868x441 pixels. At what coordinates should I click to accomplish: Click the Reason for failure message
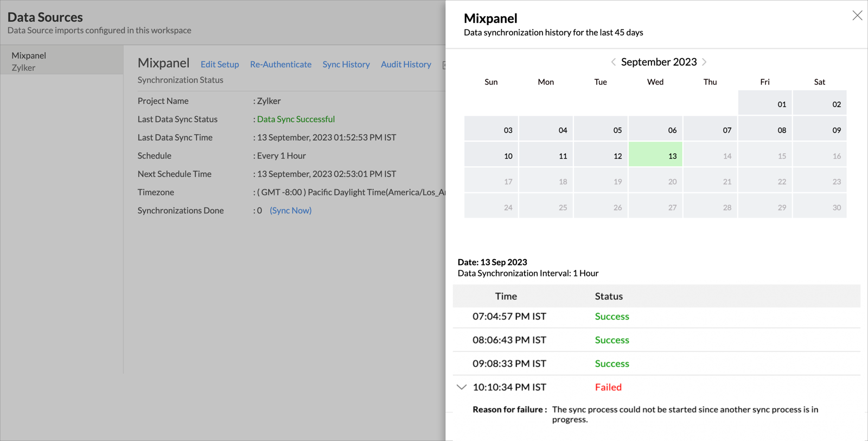point(685,414)
